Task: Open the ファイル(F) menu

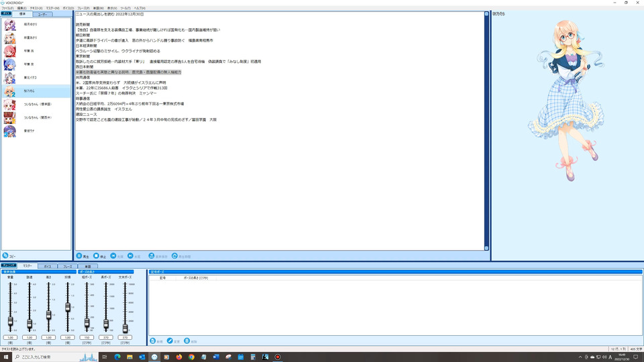Action: (7, 8)
